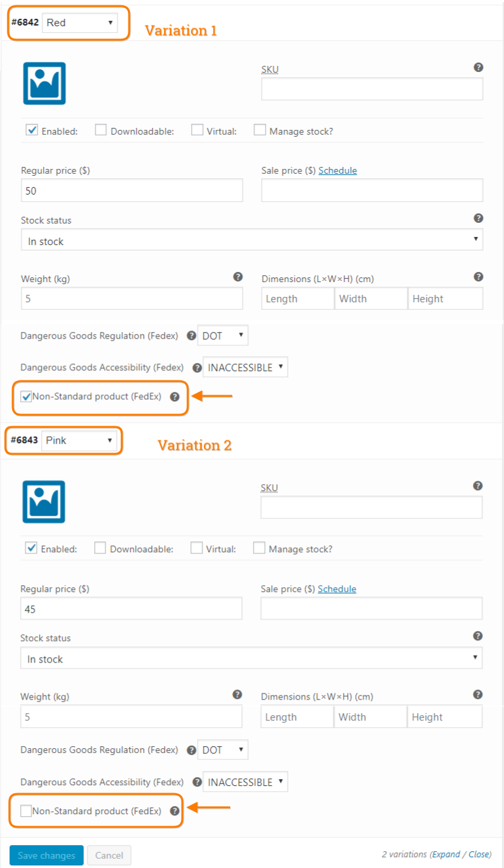This screenshot has width=504, height=868.
Task: Click the image placeholder for variation #6842
Action: [44, 84]
